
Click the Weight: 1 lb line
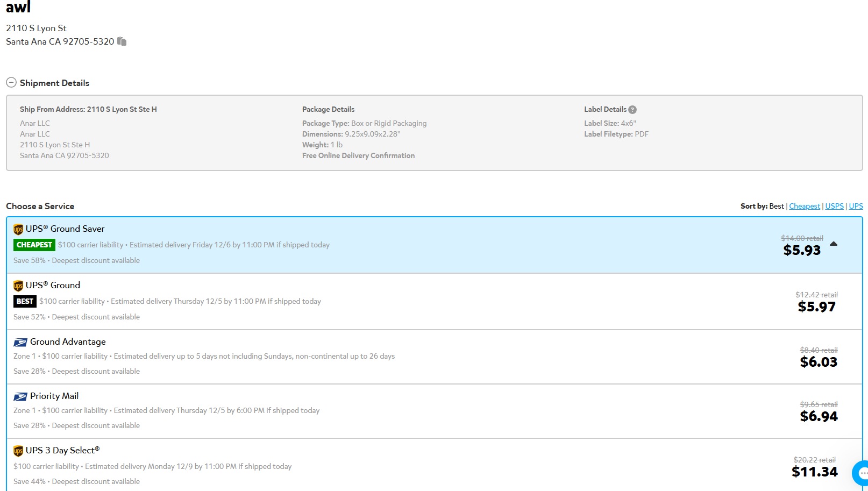[x=322, y=145]
